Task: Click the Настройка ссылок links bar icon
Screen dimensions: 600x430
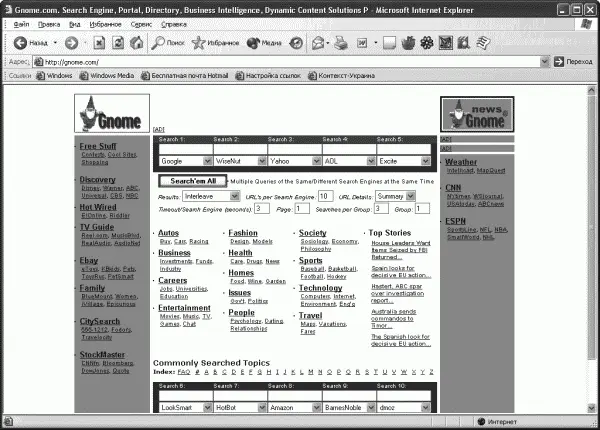Action: click(x=240, y=76)
